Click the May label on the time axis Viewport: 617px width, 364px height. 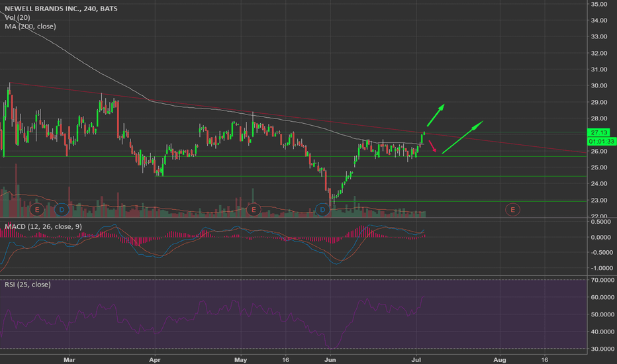click(240, 359)
